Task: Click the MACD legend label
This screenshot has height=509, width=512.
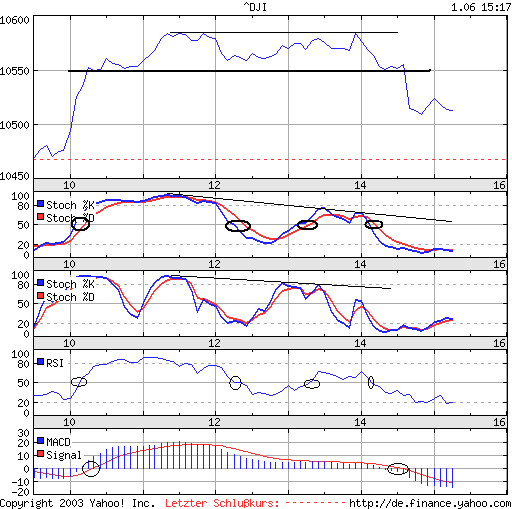Action: [x=58, y=442]
